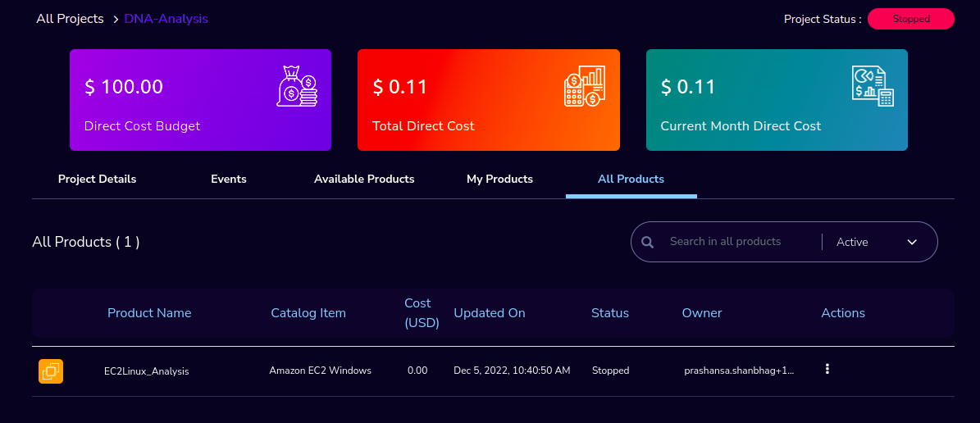Open the three-dot actions menu for EC2Linux_Analysis
Screen dimensions: 980x423
[827, 369]
